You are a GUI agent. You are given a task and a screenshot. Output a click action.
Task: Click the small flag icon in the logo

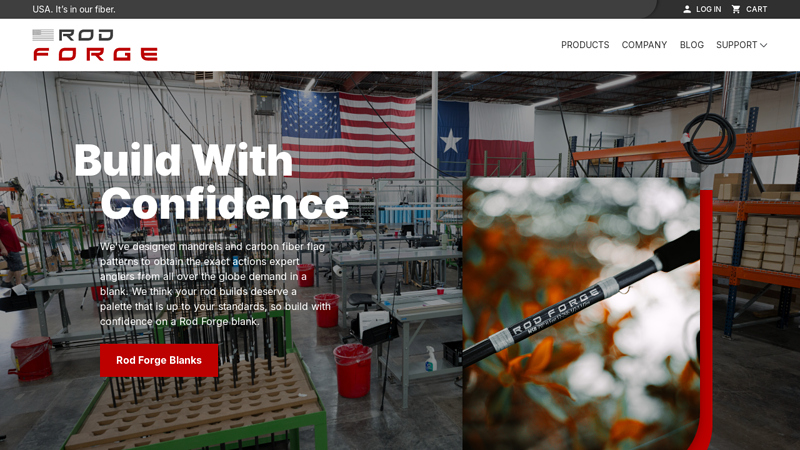tap(43, 35)
